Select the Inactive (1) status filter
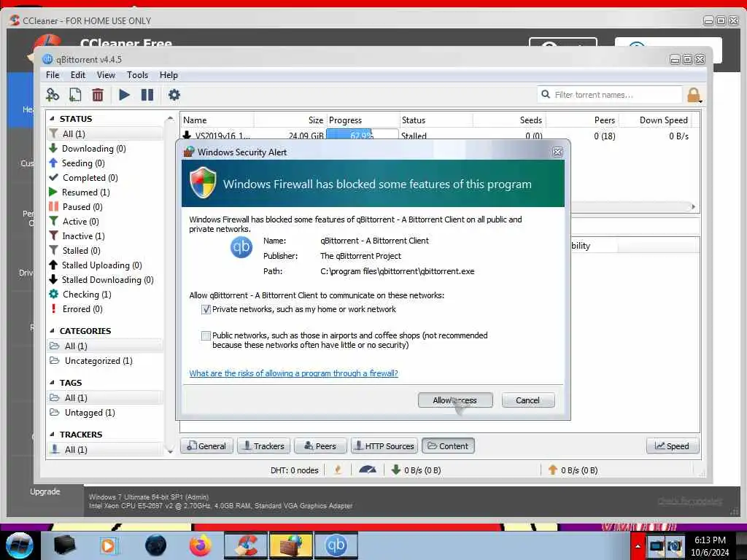This screenshot has width=747, height=560. [x=83, y=236]
